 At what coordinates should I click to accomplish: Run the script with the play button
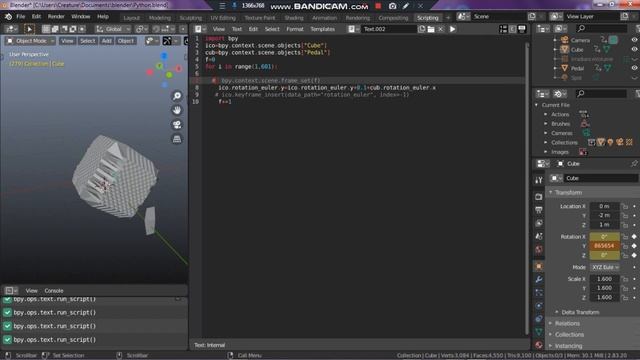tap(452, 29)
